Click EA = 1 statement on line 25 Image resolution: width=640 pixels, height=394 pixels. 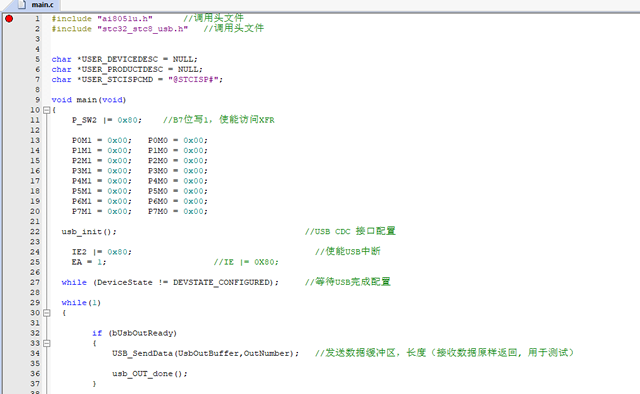tap(89, 262)
